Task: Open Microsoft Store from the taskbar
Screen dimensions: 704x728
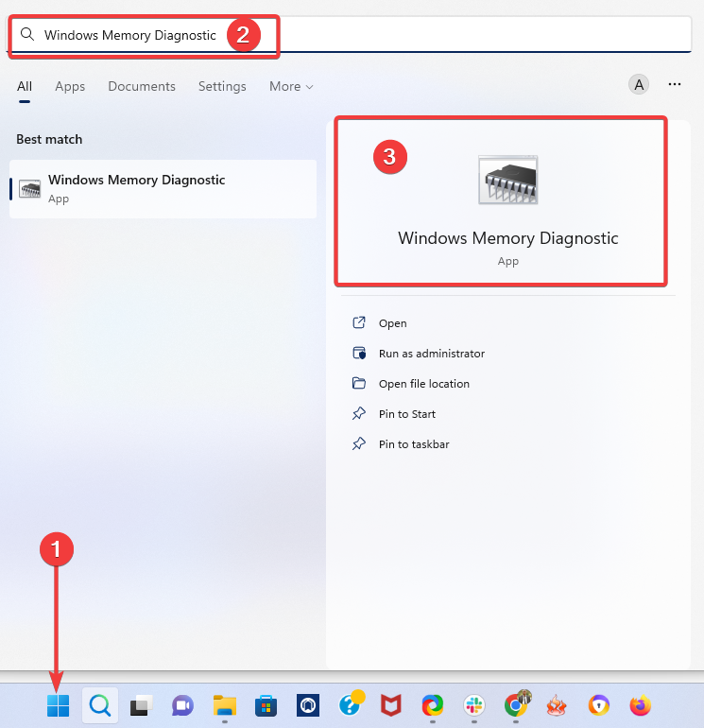Action: (266, 705)
